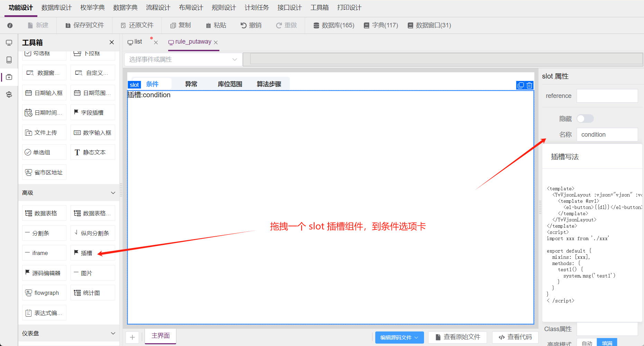
Task: Click the 名称 condition input field
Action: click(607, 135)
